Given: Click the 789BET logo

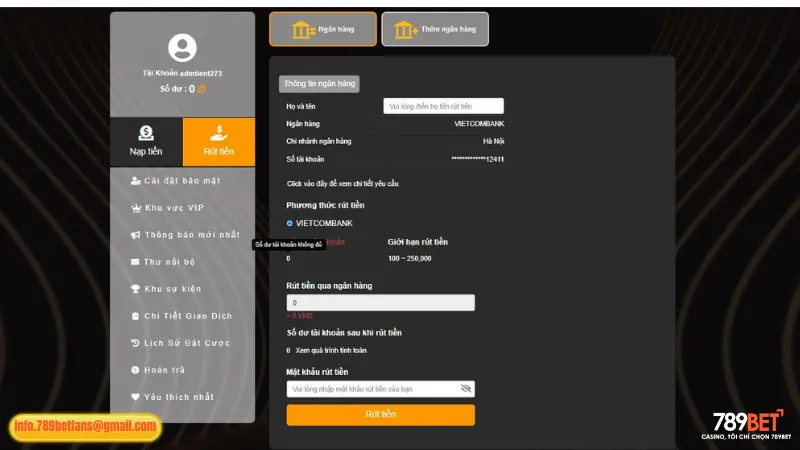Looking at the screenshot, I should click(746, 424).
